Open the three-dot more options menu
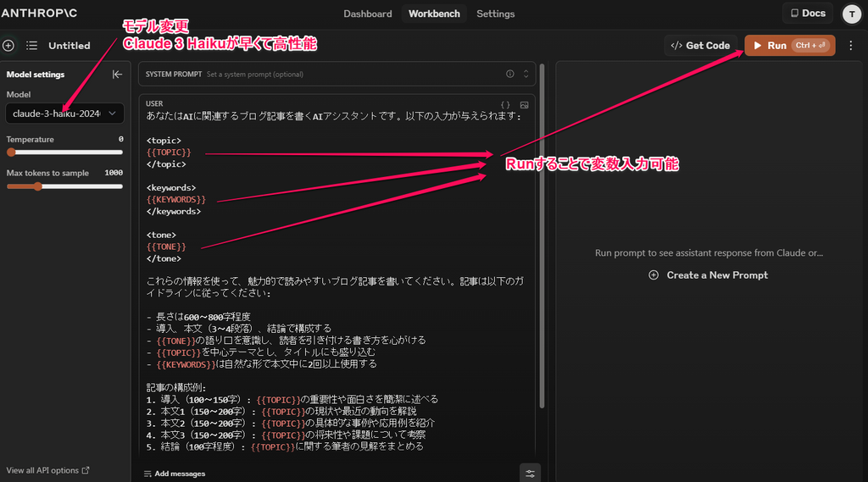Viewport: 868px width, 482px height. click(x=851, y=46)
